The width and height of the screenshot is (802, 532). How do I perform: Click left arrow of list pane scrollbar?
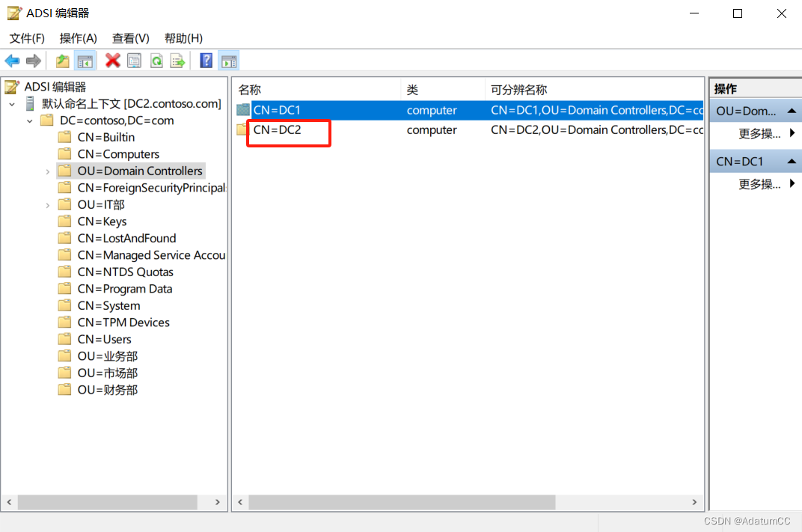coord(240,502)
